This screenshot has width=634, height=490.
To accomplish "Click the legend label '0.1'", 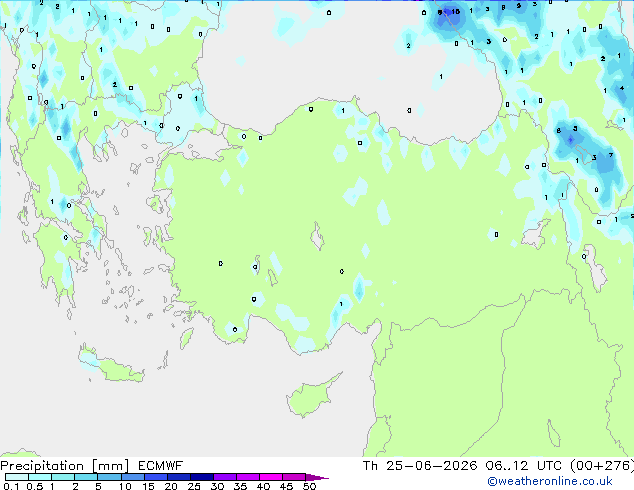I will 11,486.
